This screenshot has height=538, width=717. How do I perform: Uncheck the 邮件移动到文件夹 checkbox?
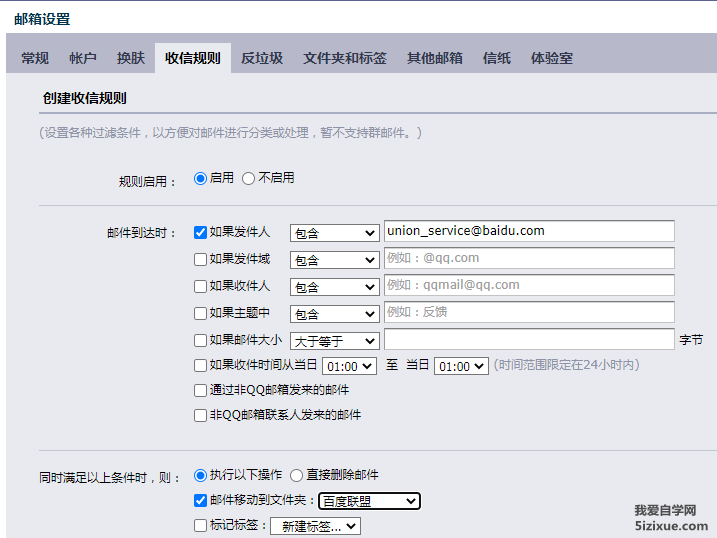200,501
